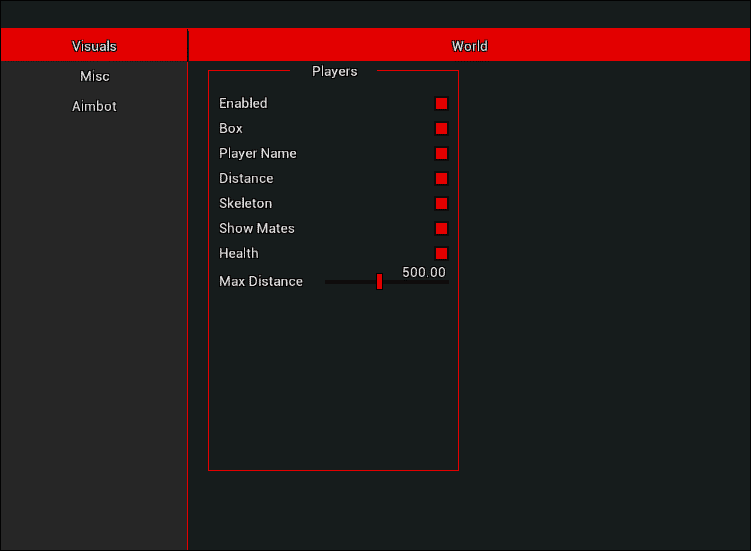Screen dimensions: 751x551
Task: Click the Player Name label text
Action: 257,153
